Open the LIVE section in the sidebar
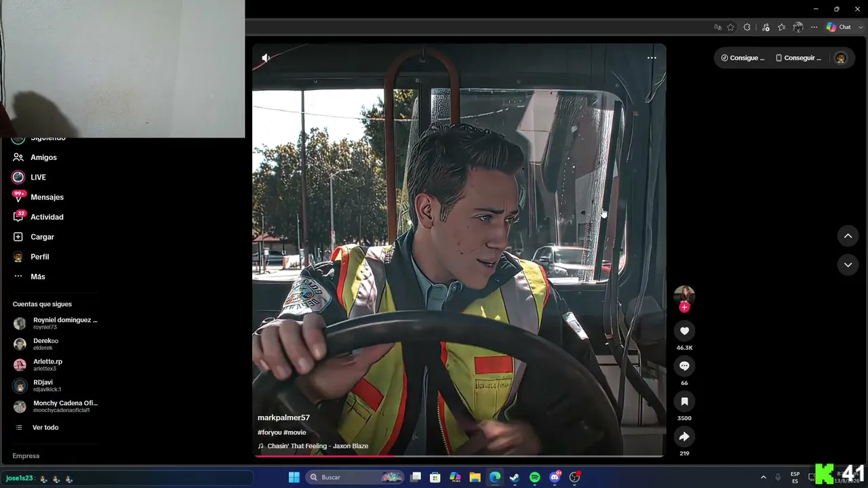This screenshot has width=868, height=488. click(x=29, y=177)
